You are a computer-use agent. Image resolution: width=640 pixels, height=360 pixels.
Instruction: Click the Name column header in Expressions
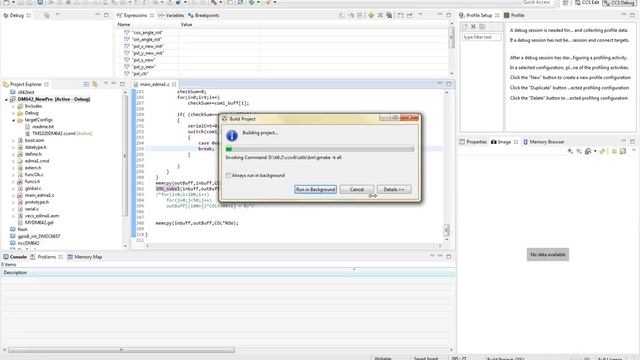tap(124, 25)
